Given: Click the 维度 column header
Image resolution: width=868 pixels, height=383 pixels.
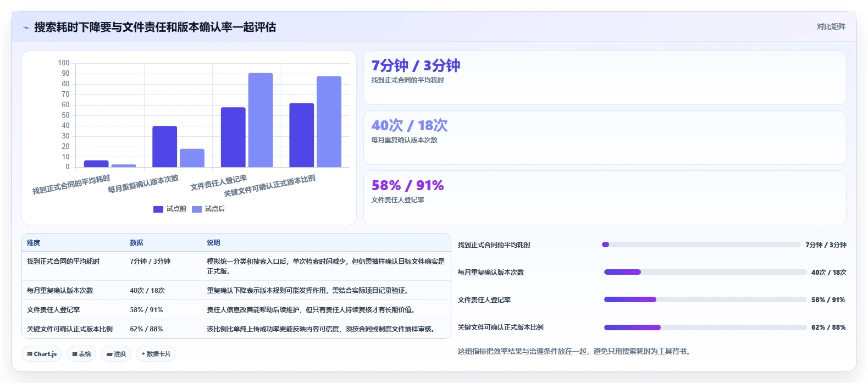Looking at the screenshot, I should [x=34, y=242].
